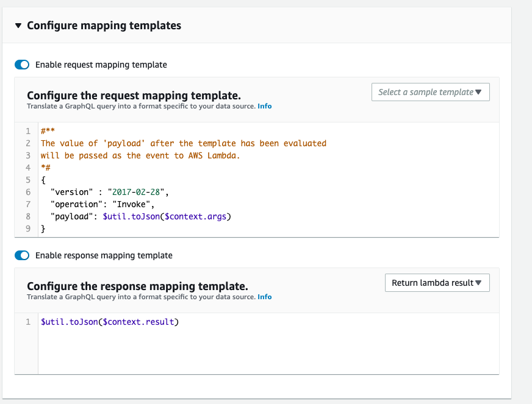Disable the request mapping template toggle

pos(22,65)
